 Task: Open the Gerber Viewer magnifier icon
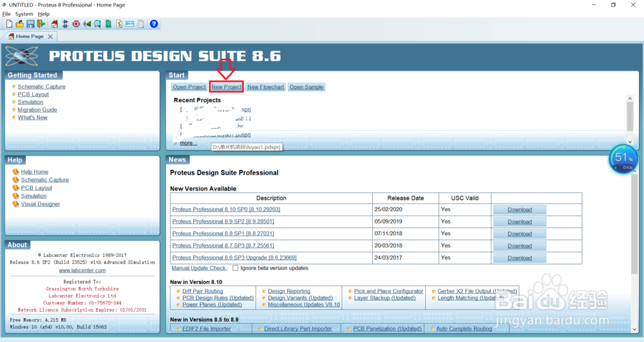point(97,24)
